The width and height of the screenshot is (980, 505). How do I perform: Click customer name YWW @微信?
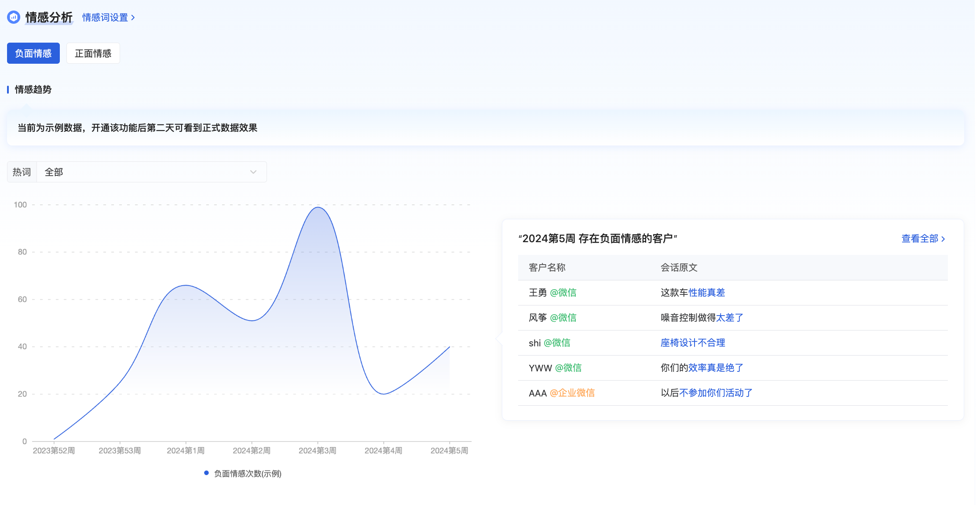(x=555, y=368)
